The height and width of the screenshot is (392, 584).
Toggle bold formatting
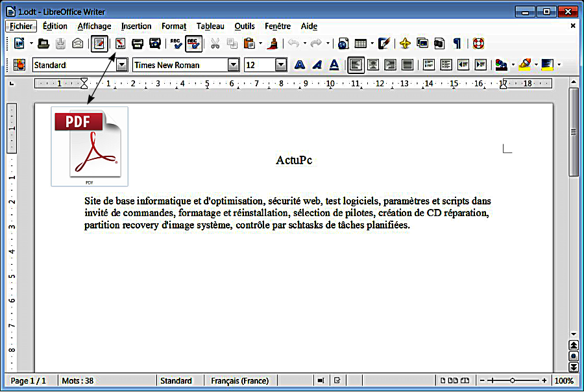[x=300, y=65]
